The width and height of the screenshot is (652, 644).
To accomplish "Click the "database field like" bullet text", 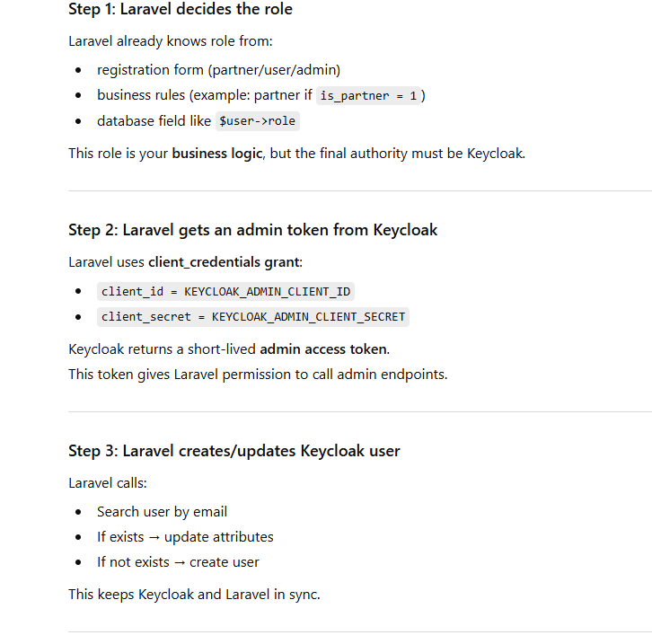I will pos(153,120).
